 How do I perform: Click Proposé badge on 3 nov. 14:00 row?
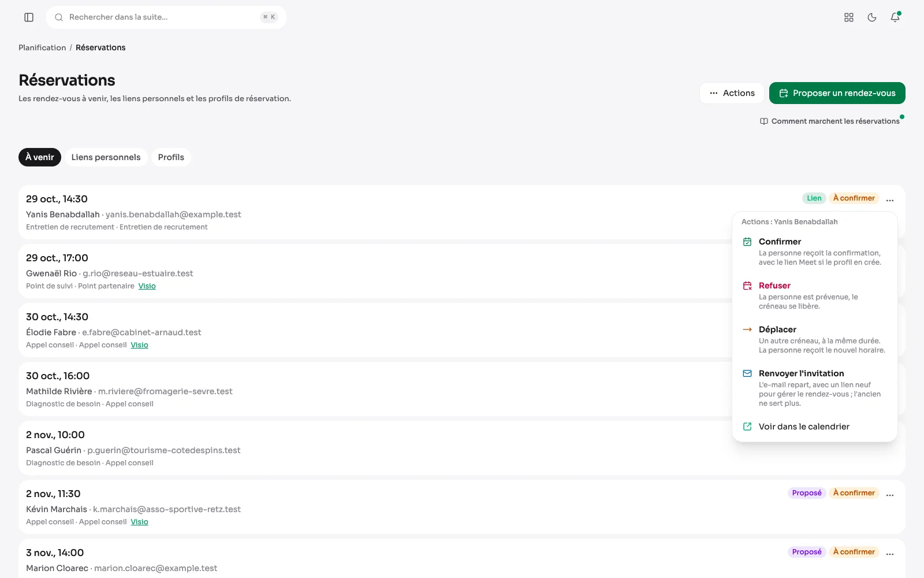[x=807, y=552]
